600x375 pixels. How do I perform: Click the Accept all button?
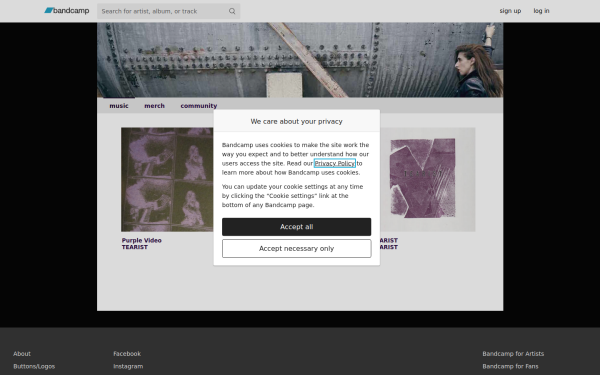point(296,227)
